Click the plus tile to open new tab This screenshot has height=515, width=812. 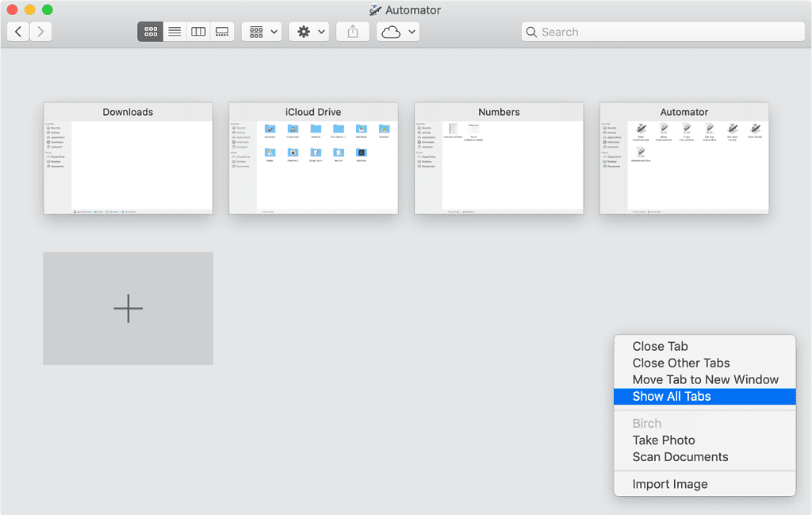128,308
